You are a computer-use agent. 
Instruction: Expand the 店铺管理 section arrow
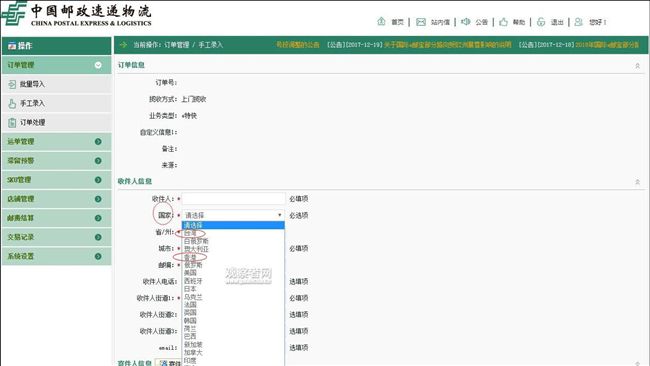(98, 199)
